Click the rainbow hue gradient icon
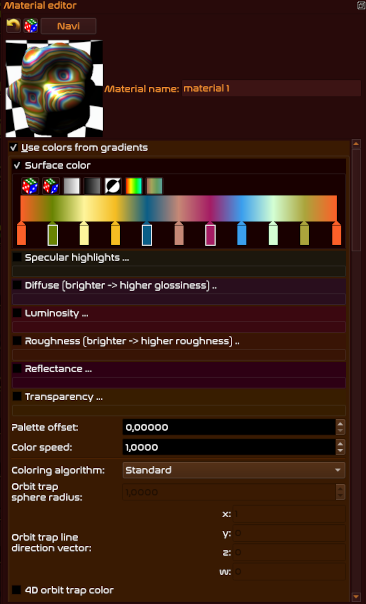The height and width of the screenshot is (604, 366). (134, 186)
